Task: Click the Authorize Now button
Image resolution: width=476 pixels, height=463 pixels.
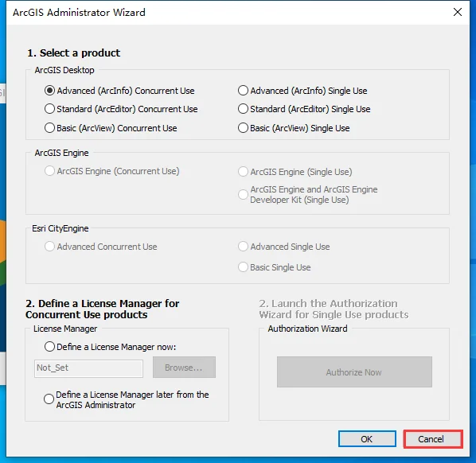Action: [x=354, y=372]
